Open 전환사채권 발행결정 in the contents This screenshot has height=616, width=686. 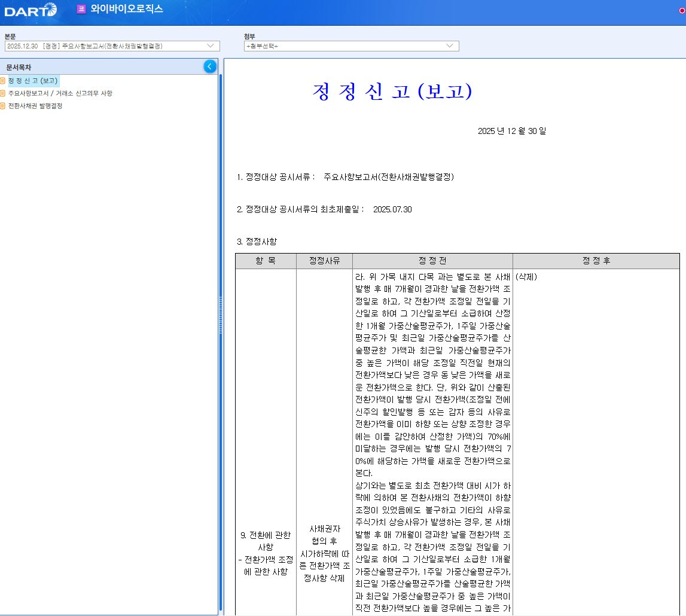coord(35,106)
